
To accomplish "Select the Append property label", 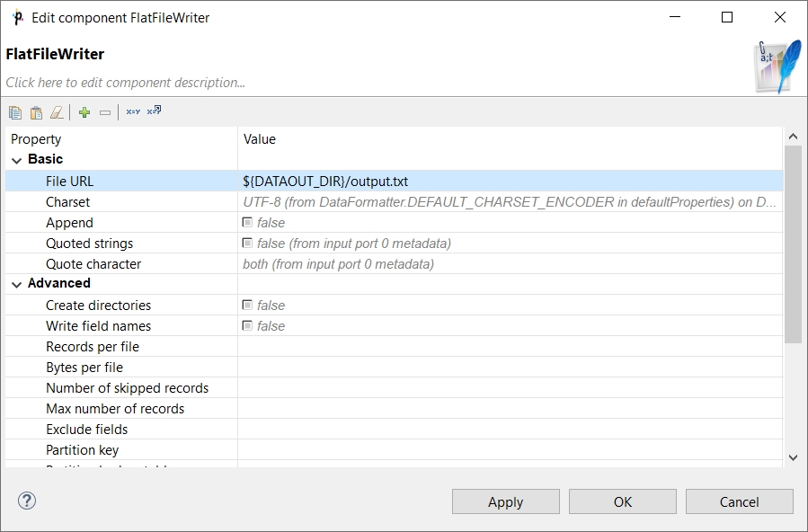I will point(69,223).
